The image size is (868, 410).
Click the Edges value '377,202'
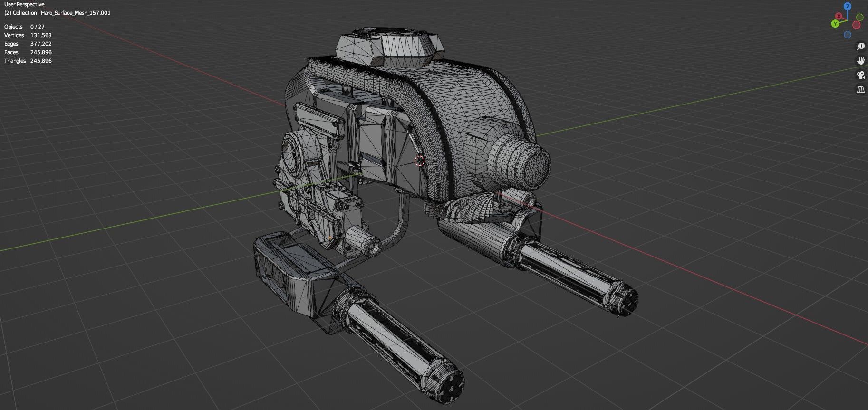coord(41,44)
